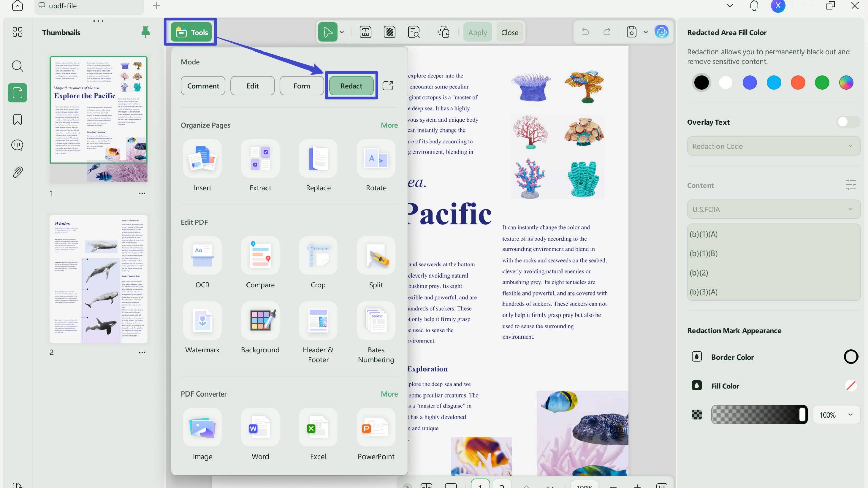
Task: Select the redact text tool icon
Action: pos(365,32)
